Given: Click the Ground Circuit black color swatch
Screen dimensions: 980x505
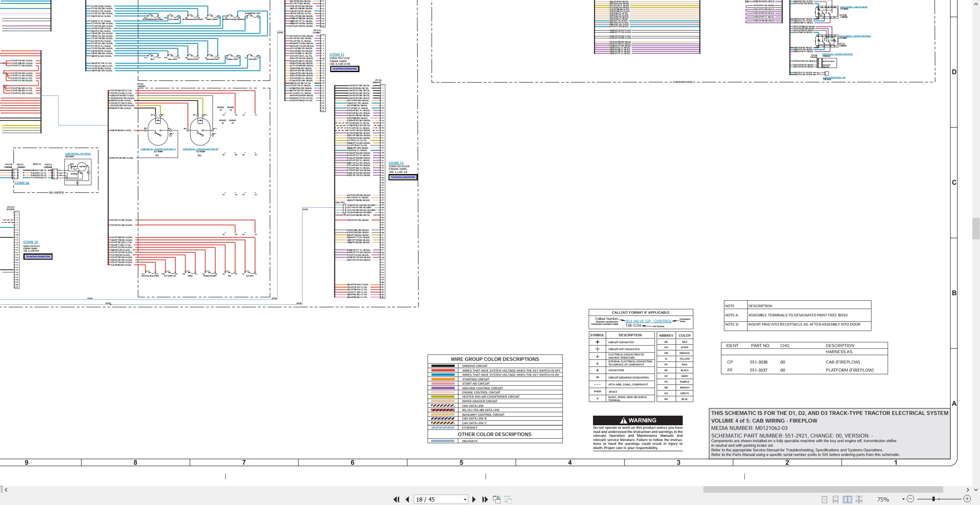Looking at the screenshot, I should coord(443,366).
